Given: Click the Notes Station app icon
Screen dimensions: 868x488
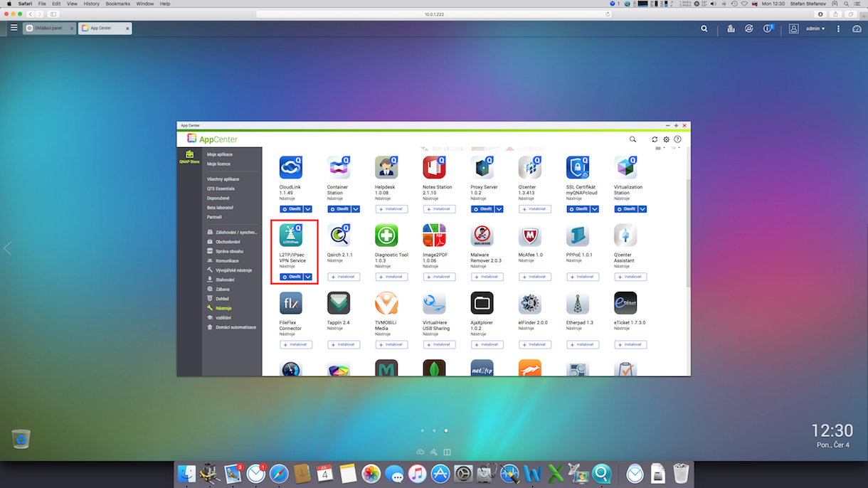Looking at the screenshot, I should click(x=434, y=168).
